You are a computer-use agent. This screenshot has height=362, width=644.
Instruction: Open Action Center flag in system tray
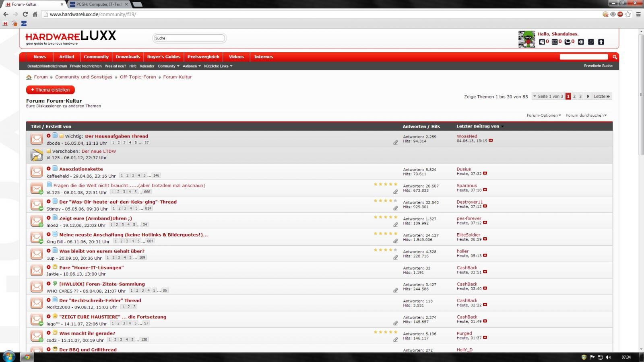pos(592,357)
